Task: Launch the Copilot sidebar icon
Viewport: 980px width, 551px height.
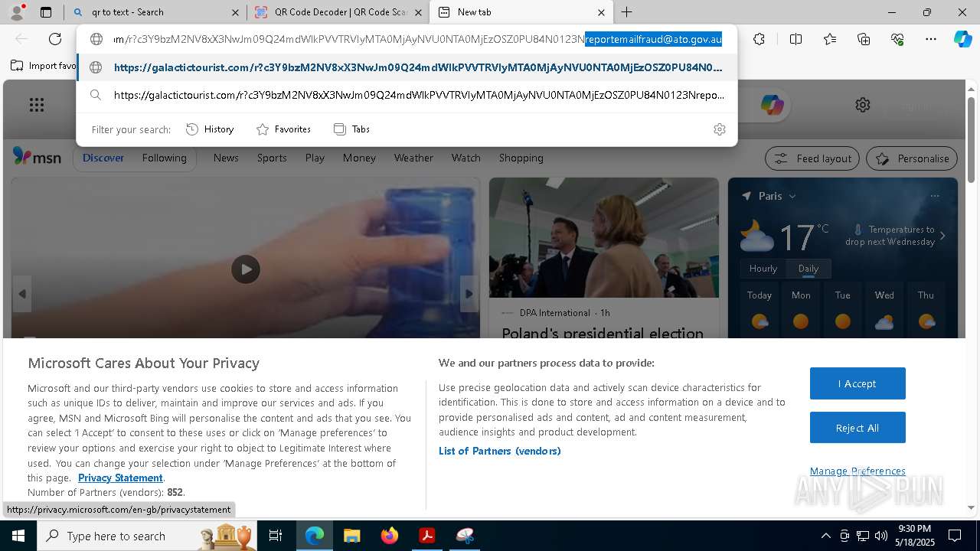Action: 962,39
